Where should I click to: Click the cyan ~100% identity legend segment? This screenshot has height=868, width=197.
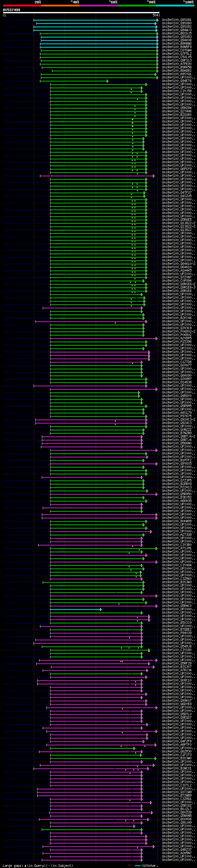point(175,6)
